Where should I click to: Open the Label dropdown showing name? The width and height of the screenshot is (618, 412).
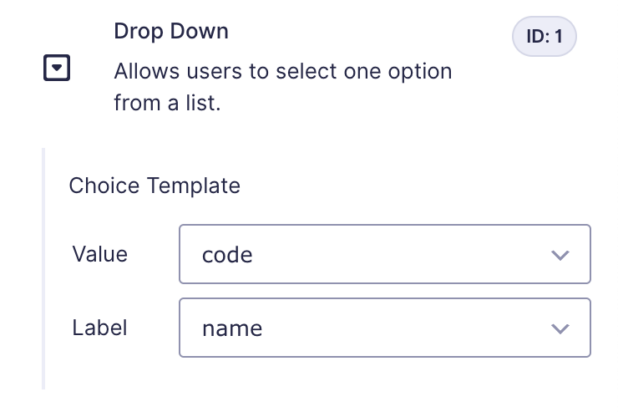(x=385, y=328)
